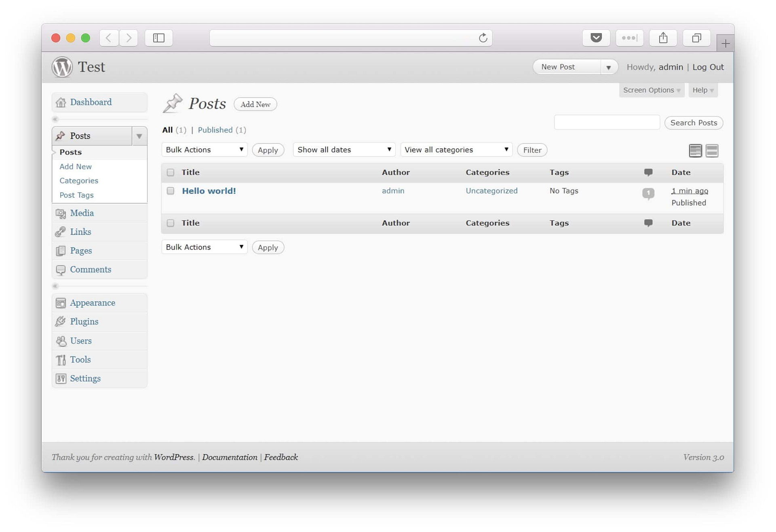The width and height of the screenshot is (776, 532).
Task: Click the Media sidebar icon
Action: coord(61,213)
